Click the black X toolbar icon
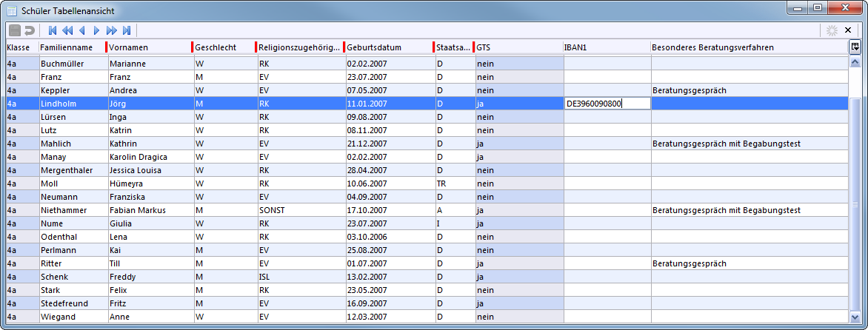868x330 pixels. (848, 30)
